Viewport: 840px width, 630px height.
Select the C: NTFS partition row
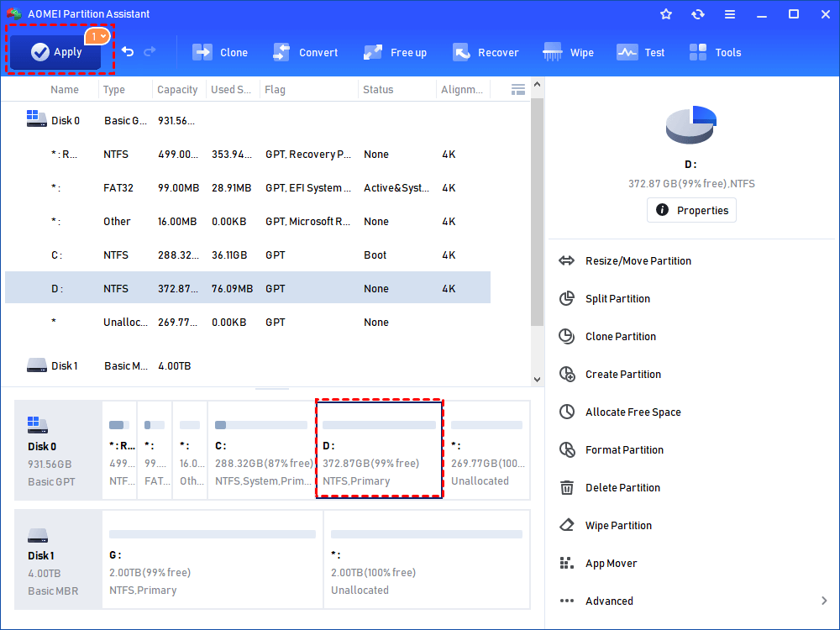248,255
